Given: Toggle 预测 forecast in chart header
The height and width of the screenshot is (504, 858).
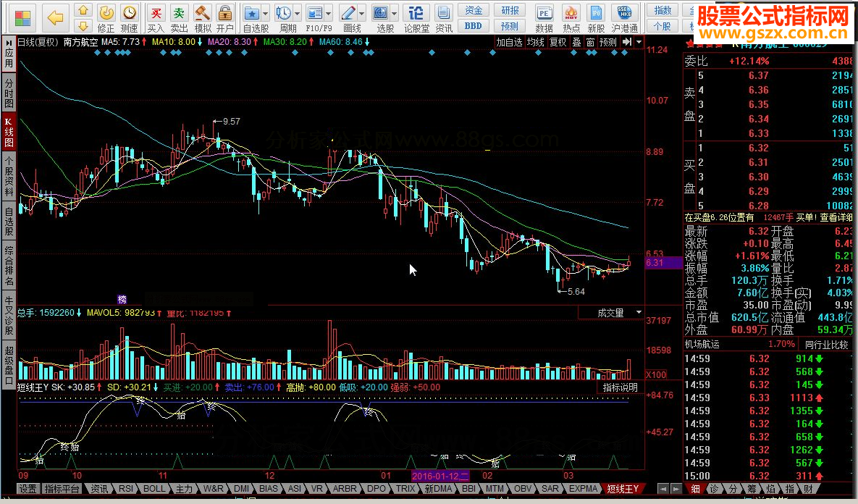Looking at the screenshot, I should (x=607, y=41).
